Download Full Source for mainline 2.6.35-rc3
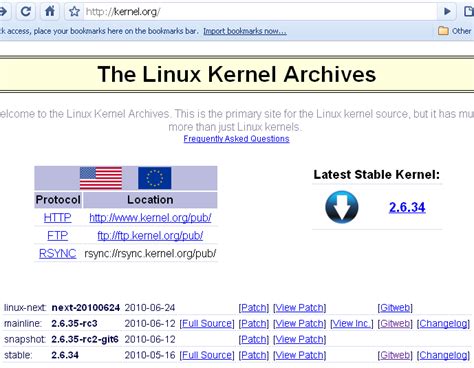Screen dimensions: 474x368 click(207, 323)
